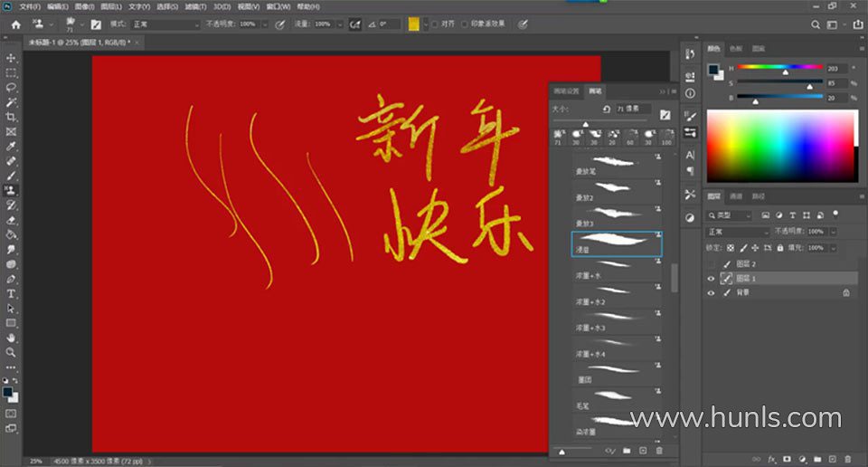Toggle airbrush mode in options bar
The width and height of the screenshot is (868, 467).
354,24
